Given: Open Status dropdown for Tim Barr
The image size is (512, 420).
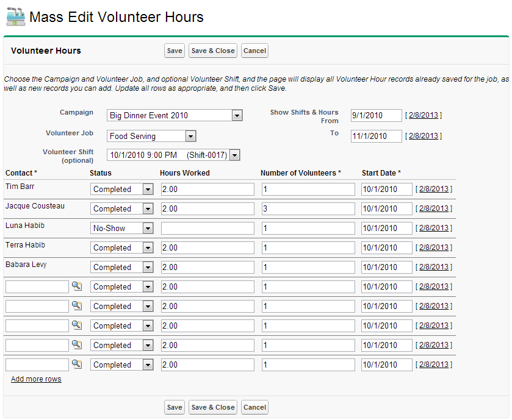Looking at the screenshot, I should [122, 189].
